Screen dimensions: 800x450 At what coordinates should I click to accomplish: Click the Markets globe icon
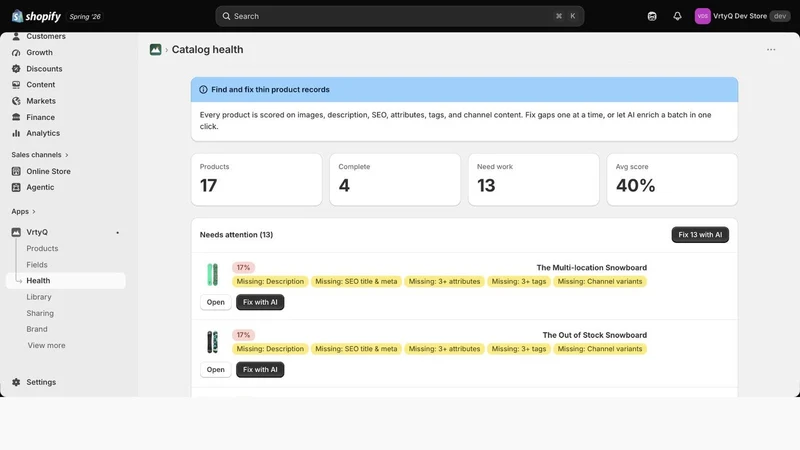tap(16, 101)
